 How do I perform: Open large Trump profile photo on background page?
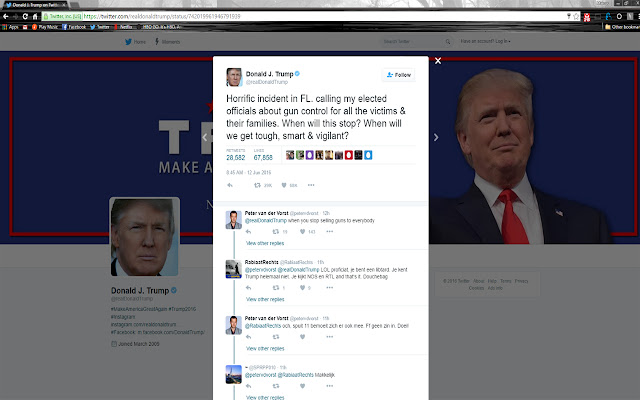pyautogui.click(x=144, y=237)
